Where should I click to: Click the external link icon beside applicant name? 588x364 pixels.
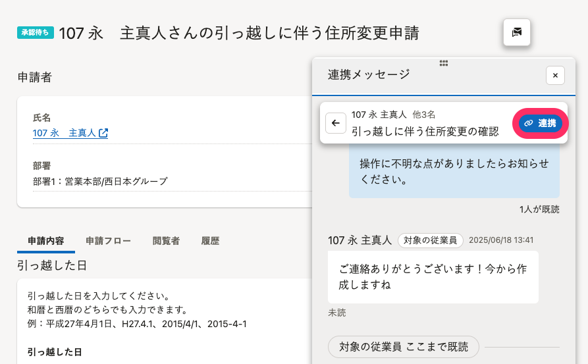coord(103,133)
